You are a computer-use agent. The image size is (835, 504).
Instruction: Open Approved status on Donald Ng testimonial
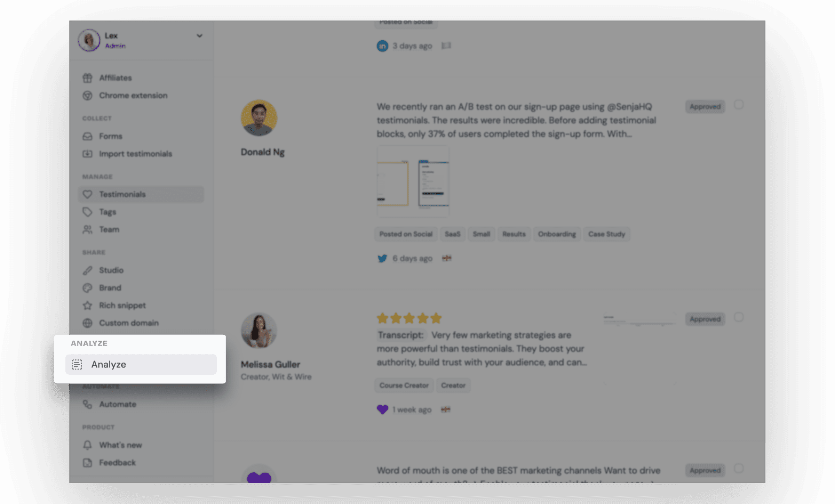pos(705,106)
